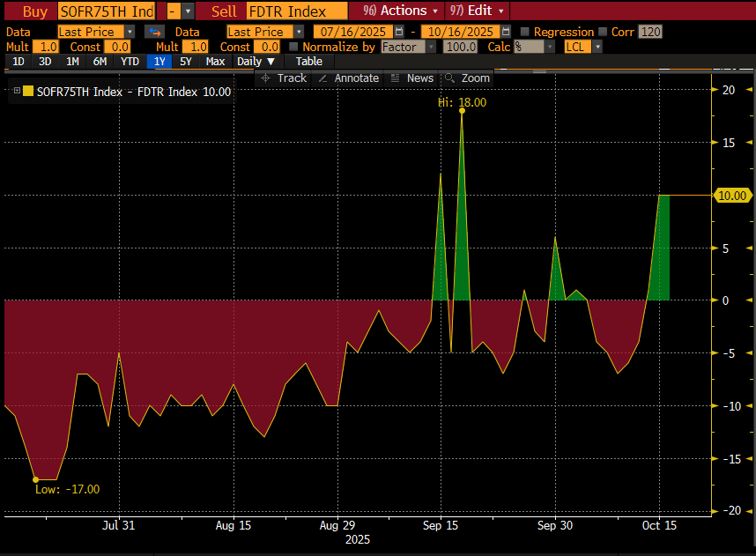The width and height of the screenshot is (756, 556).
Task: Click the Track crosshair icon
Action: tap(265, 78)
